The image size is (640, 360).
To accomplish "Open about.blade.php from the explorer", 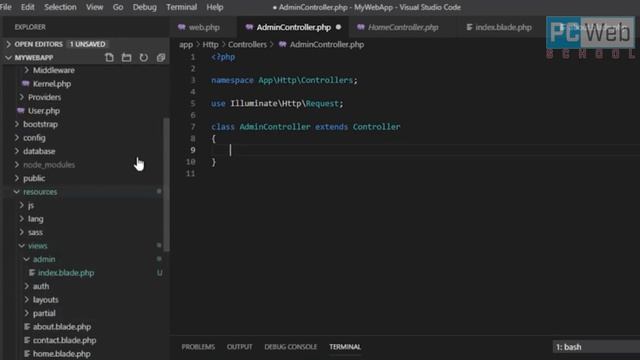I will tap(62, 327).
